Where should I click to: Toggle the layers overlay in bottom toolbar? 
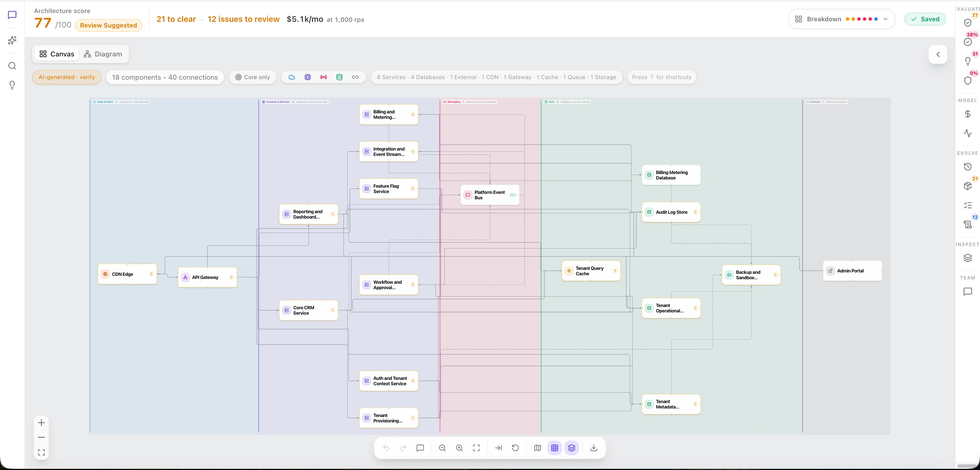tap(571, 448)
